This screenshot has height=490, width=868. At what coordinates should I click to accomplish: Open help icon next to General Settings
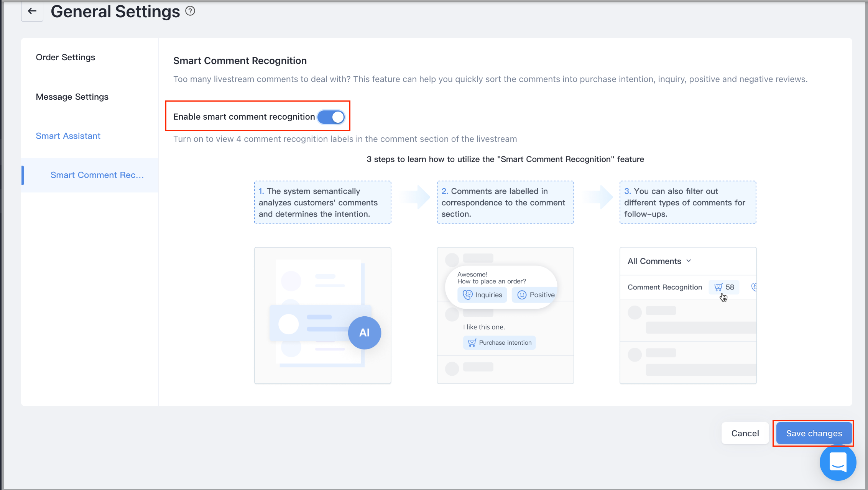(x=190, y=11)
